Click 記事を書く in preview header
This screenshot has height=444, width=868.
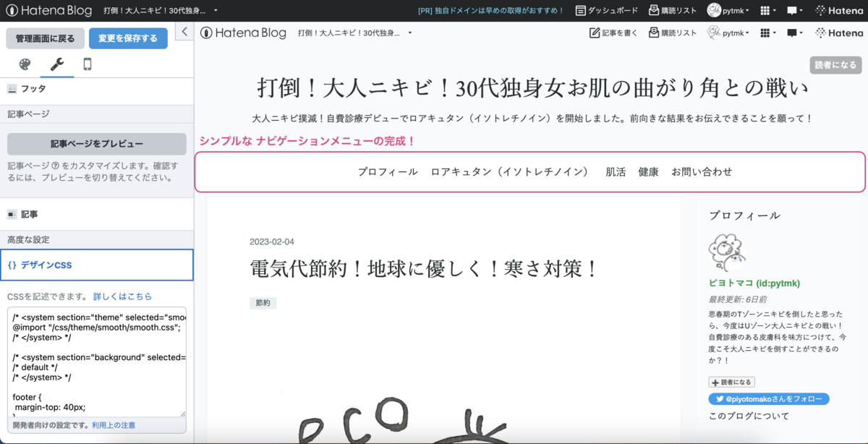click(x=614, y=33)
